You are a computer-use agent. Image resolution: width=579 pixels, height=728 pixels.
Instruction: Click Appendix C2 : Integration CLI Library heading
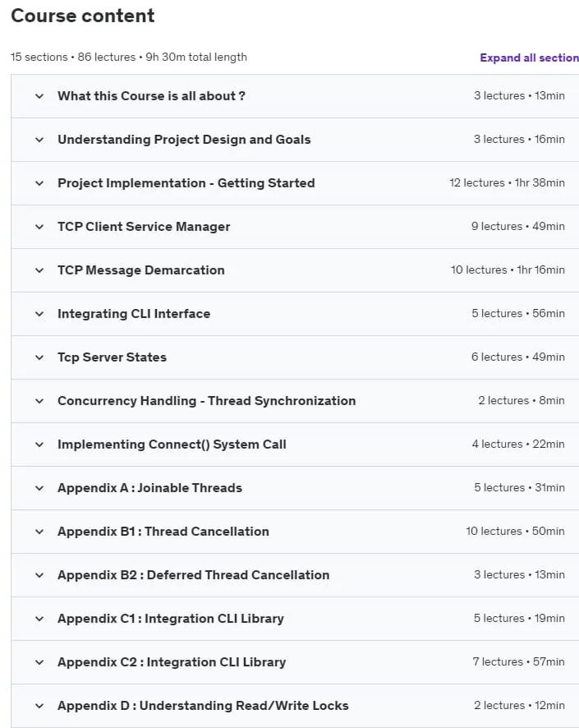pos(172,662)
